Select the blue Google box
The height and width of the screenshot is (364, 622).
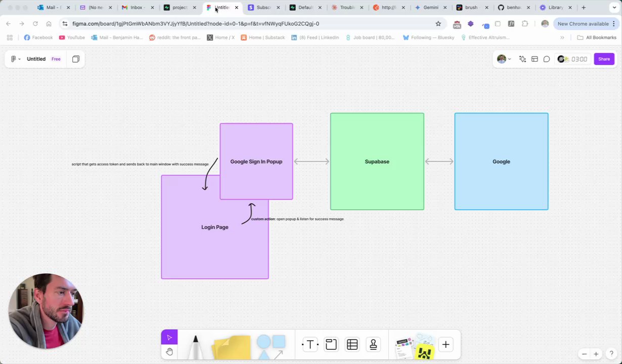[x=501, y=161]
